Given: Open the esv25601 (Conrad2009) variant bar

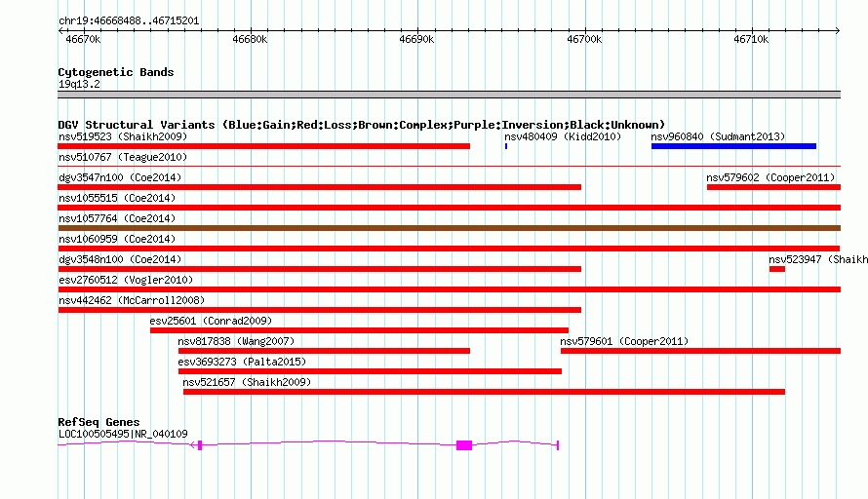Looking at the screenshot, I should click(359, 330).
